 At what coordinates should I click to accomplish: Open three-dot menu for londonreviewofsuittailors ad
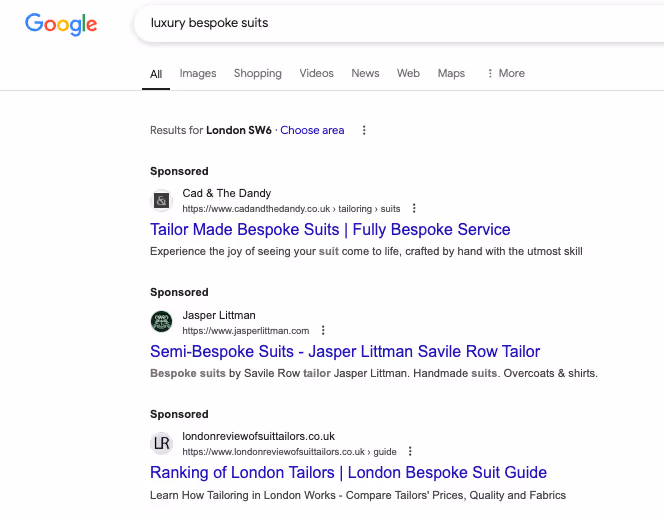click(410, 451)
